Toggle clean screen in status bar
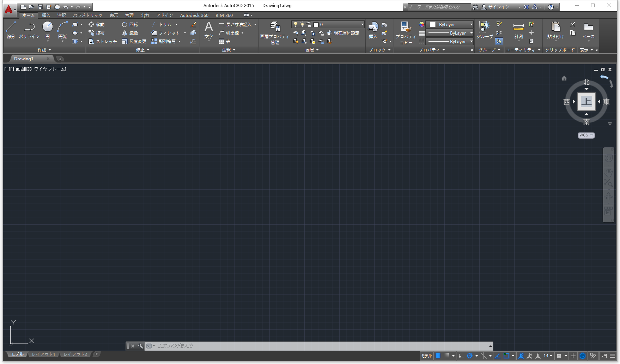 [604, 356]
